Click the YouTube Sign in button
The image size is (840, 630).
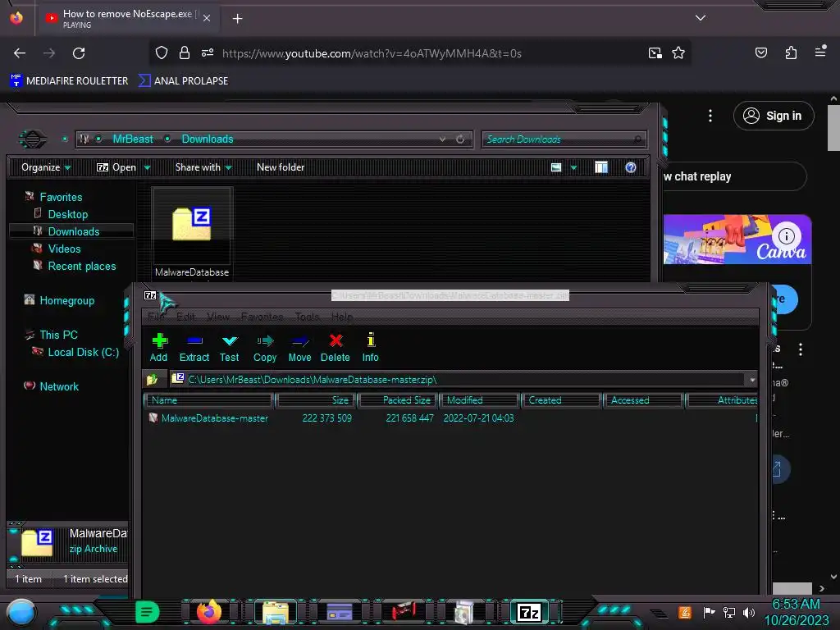click(774, 116)
